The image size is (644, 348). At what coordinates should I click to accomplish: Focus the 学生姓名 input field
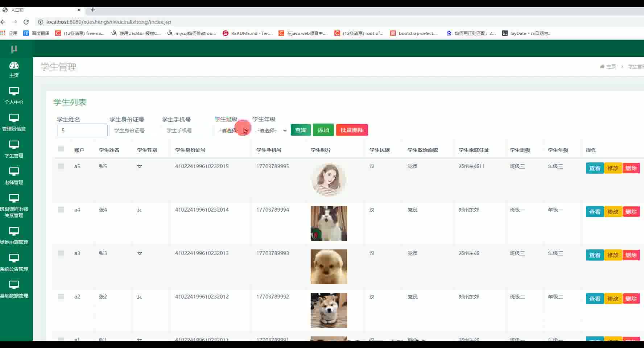[x=82, y=130]
